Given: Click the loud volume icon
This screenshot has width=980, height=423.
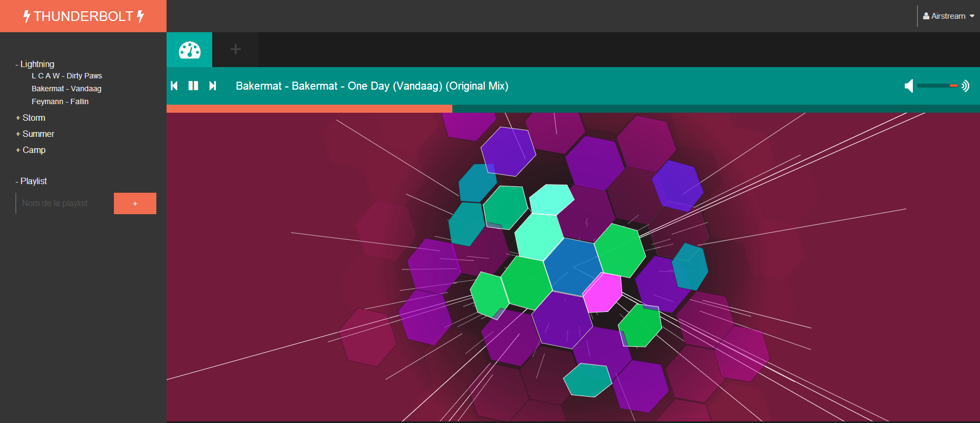Looking at the screenshot, I should 965,86.
